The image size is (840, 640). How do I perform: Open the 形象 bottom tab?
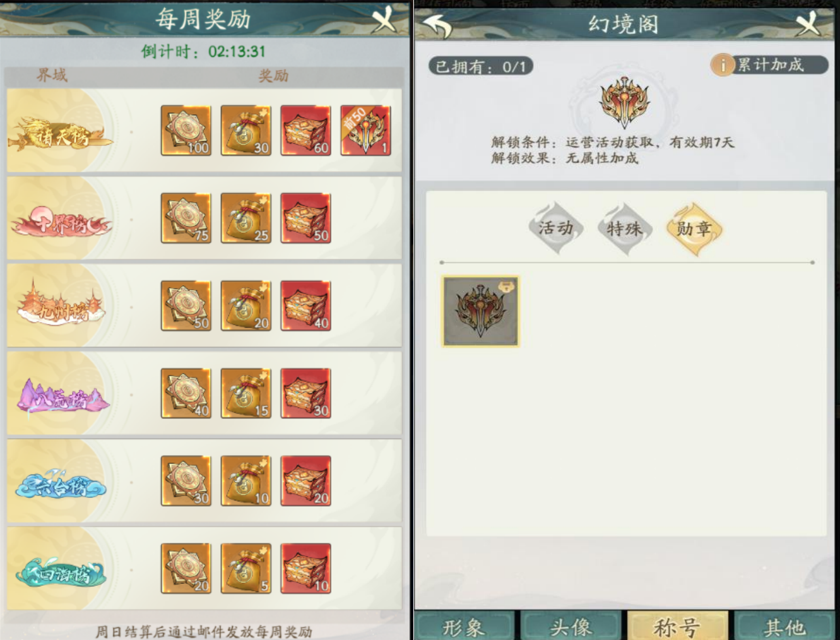coord(464,627)
